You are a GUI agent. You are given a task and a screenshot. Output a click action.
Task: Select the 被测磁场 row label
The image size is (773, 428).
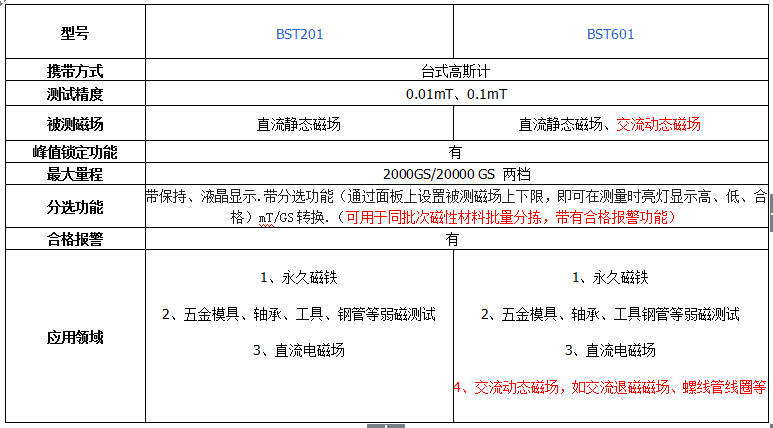coord(75,124)
